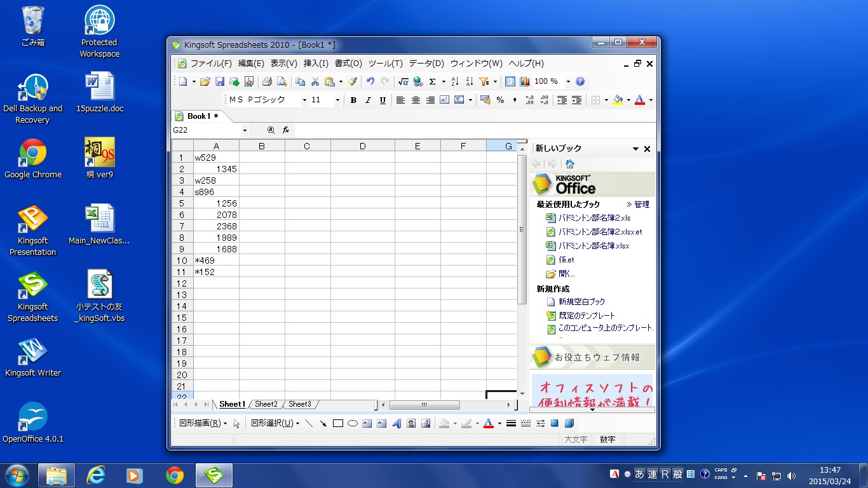Select cell A5 containing 1256
The image size is (868, 488).
click(216, 203)
